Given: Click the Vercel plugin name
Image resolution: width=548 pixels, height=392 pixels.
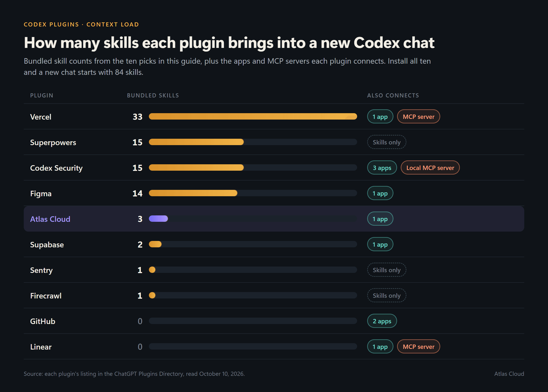Looking at the screenshot, I should 41,117.
